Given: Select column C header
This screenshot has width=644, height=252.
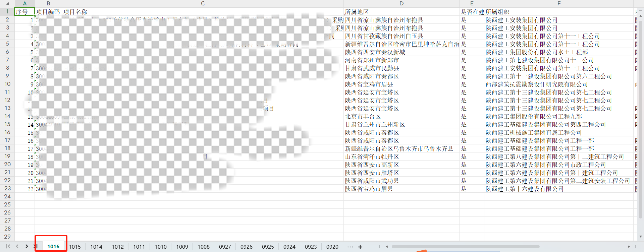Looking at the screenshot, I should [x=203, y=4].
